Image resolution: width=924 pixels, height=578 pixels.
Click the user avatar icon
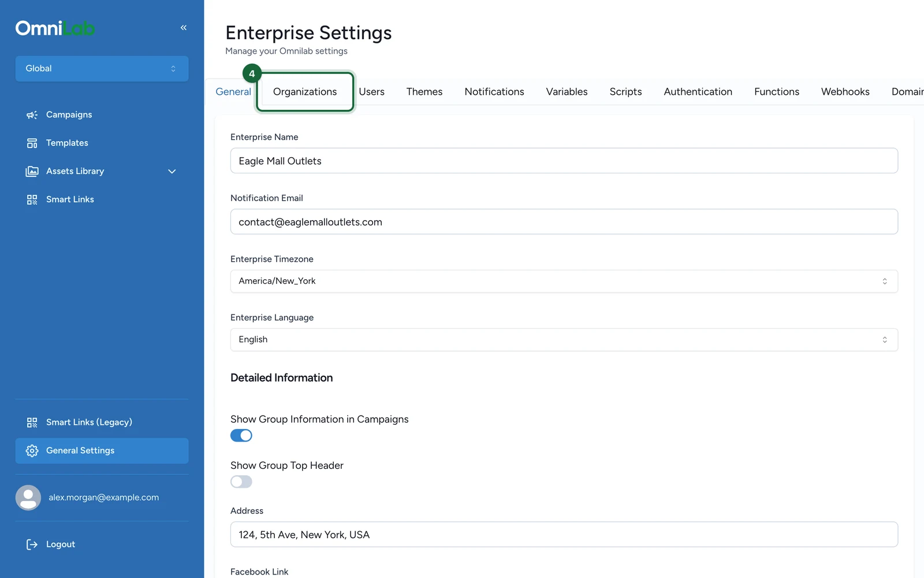point(28,498)
